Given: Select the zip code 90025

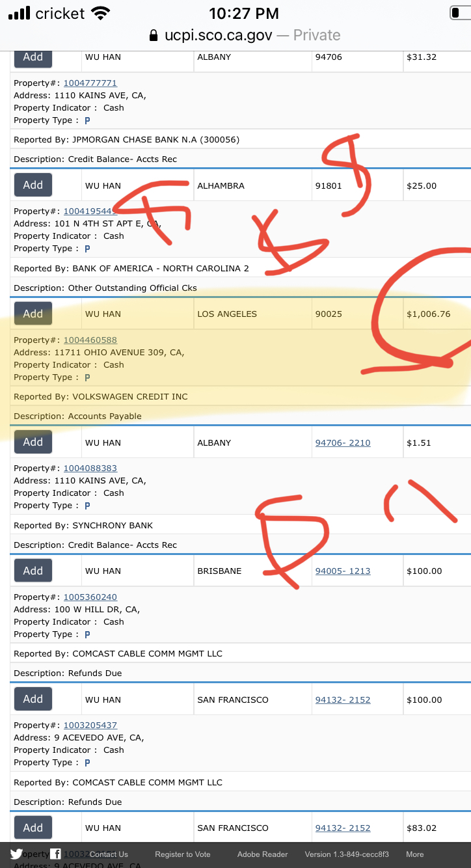Looking at the screenshot, I should pos(329,314).
